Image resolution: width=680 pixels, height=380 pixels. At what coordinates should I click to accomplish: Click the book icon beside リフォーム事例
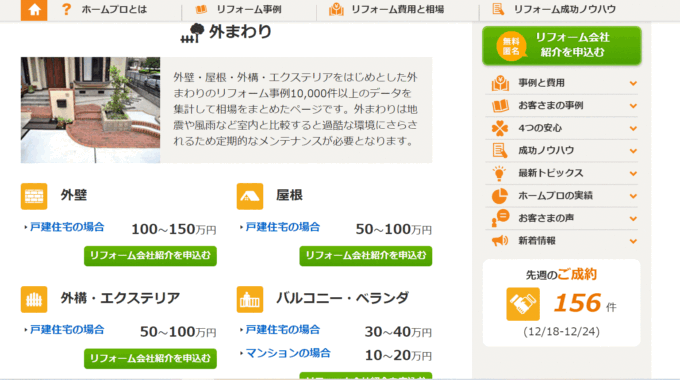[x=201, y=9]
